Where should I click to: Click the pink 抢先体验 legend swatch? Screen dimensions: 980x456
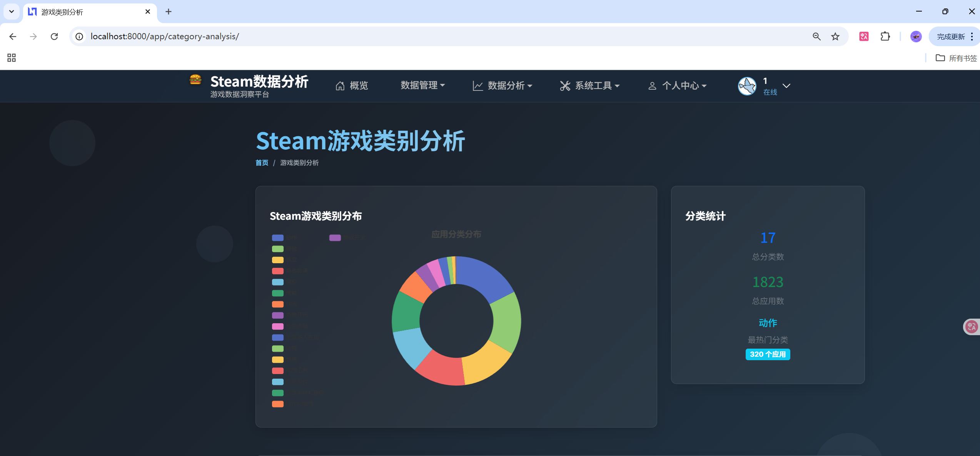(278, 326)
